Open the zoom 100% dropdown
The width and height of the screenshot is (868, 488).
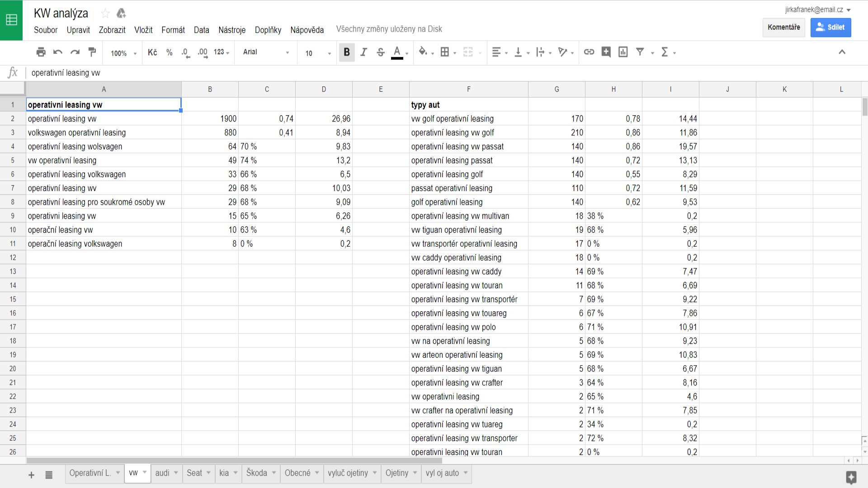(x=123, y=53)
